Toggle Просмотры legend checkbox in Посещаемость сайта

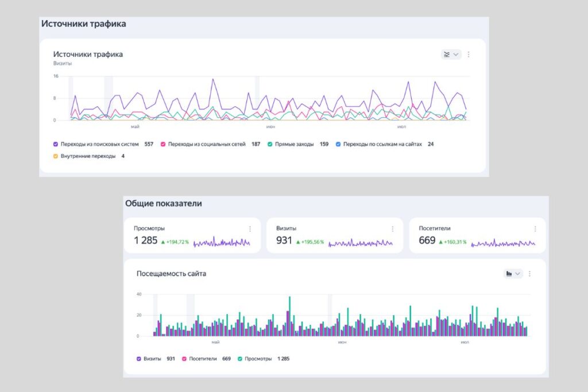pyautogui.click(x=239, y=359)
